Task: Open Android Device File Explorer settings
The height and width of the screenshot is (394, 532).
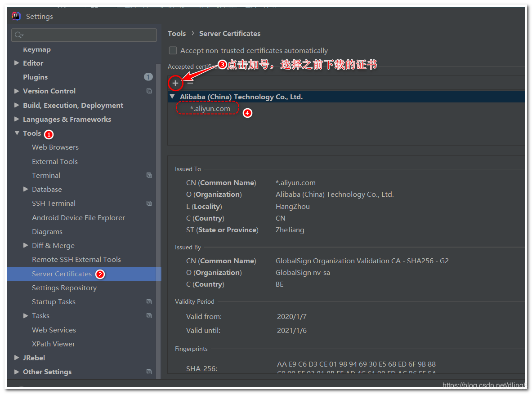Action: 78,217
